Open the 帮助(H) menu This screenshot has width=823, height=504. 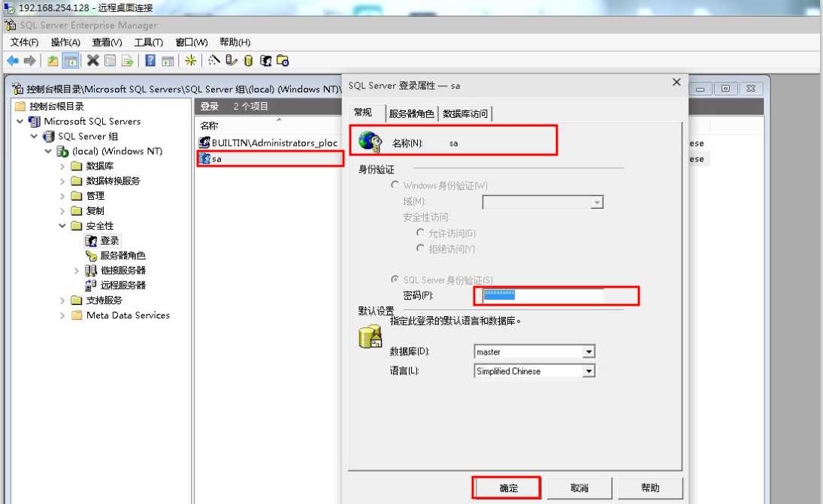point(234,42)
